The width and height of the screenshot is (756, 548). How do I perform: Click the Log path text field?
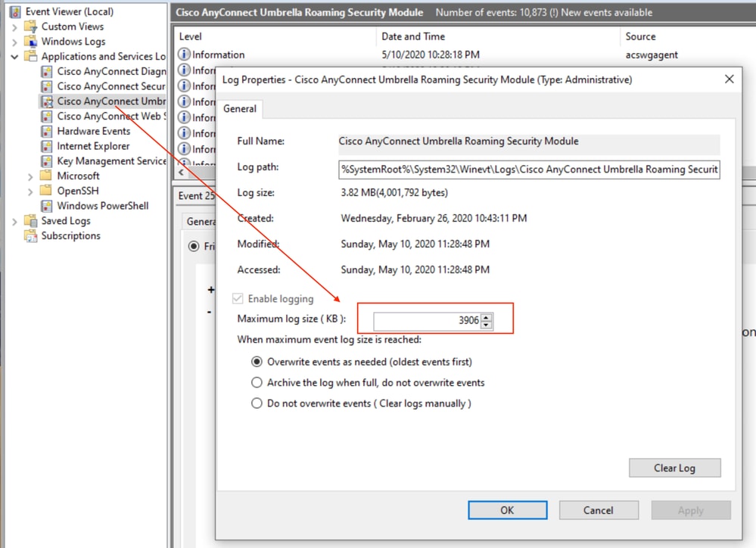pos(529,170)
